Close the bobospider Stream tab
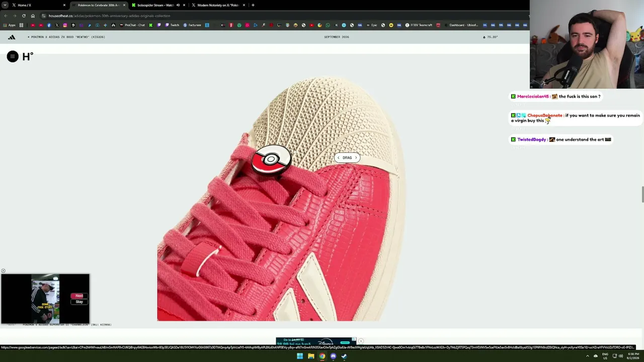Image resolution: width=644 pixels, height=362 pixels. (184, 5)
